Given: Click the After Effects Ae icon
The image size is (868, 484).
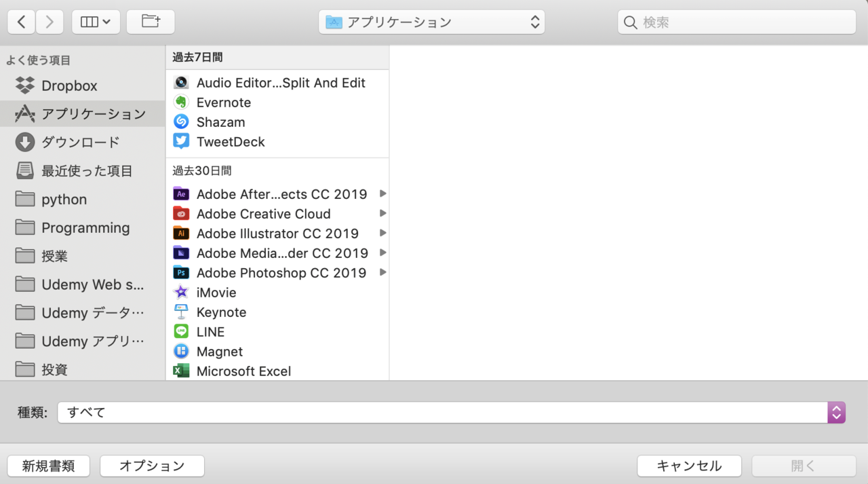Looking at the screenshot, I should pos(181,194).
